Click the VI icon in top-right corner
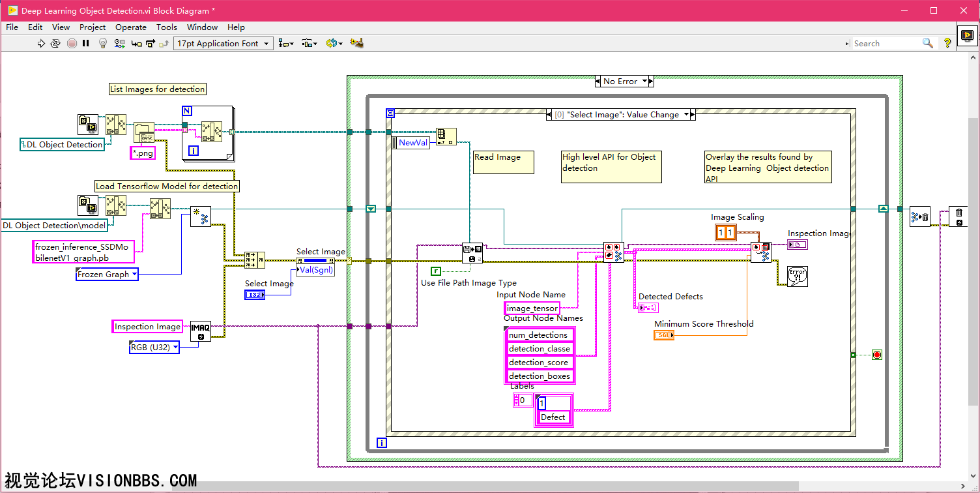Image resolution: width=980 pixels, height=493 pixels. (967, 36)
